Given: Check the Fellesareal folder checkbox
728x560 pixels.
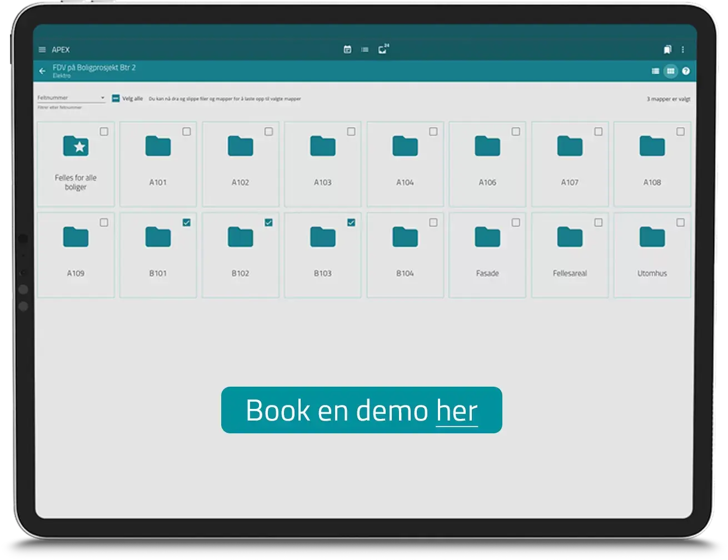Looking at the screenshot, I should [x=599, y=222].
